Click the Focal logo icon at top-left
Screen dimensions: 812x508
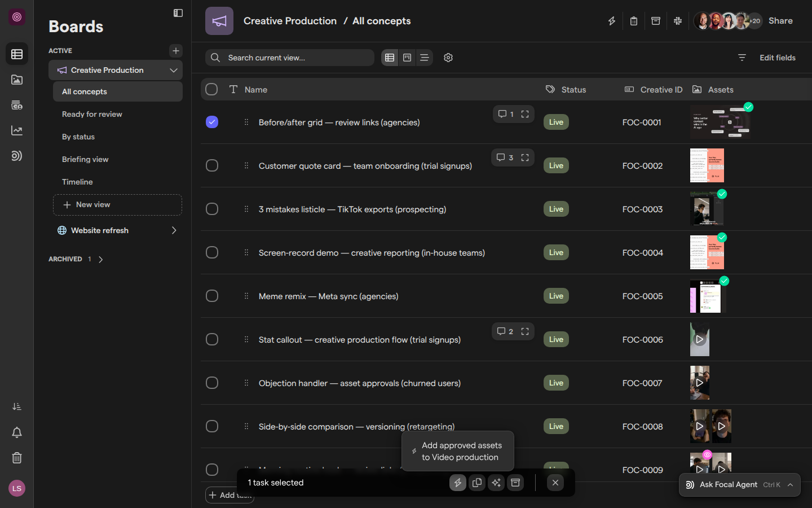coord(17,17)
